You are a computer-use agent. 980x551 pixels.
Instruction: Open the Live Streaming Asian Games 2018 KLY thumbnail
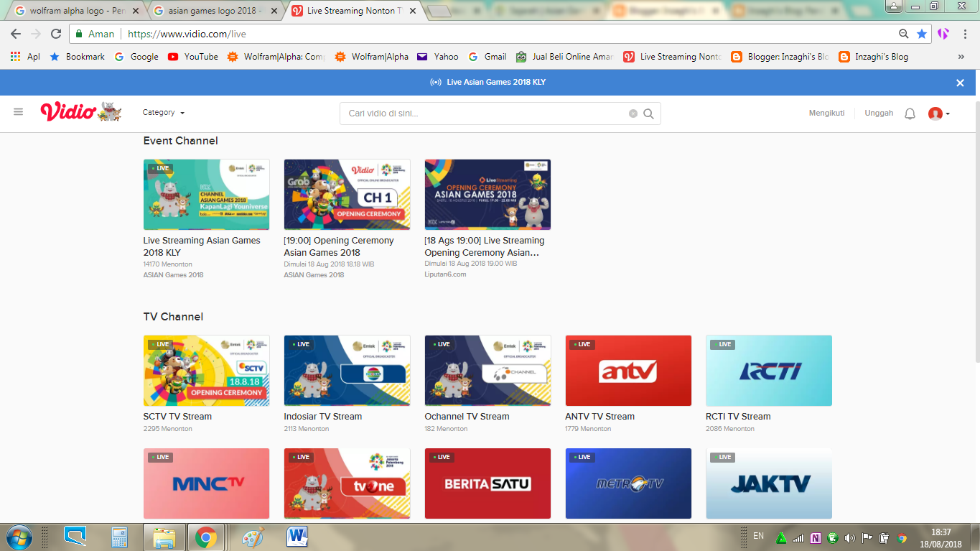(x=207, y=195)
